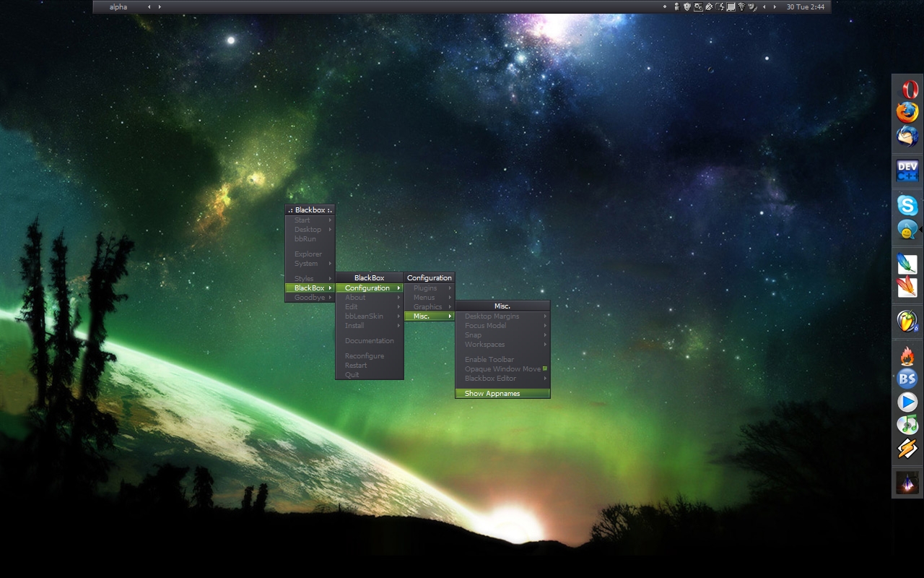
Task: Launch the orange feather dock icon
Action: 907,287
